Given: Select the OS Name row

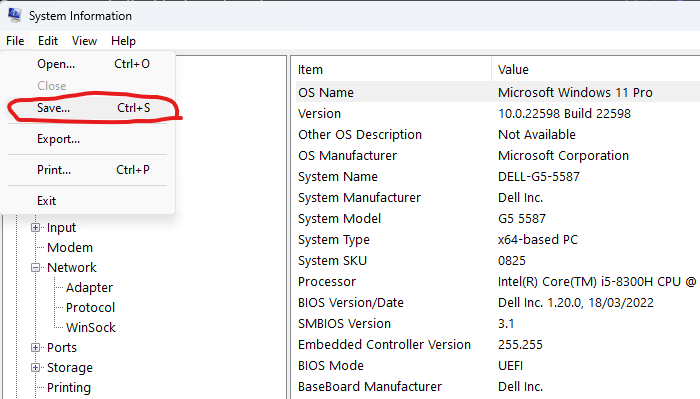Looking at the screenshot, I should pyautogui.click(x=498, y=92).
